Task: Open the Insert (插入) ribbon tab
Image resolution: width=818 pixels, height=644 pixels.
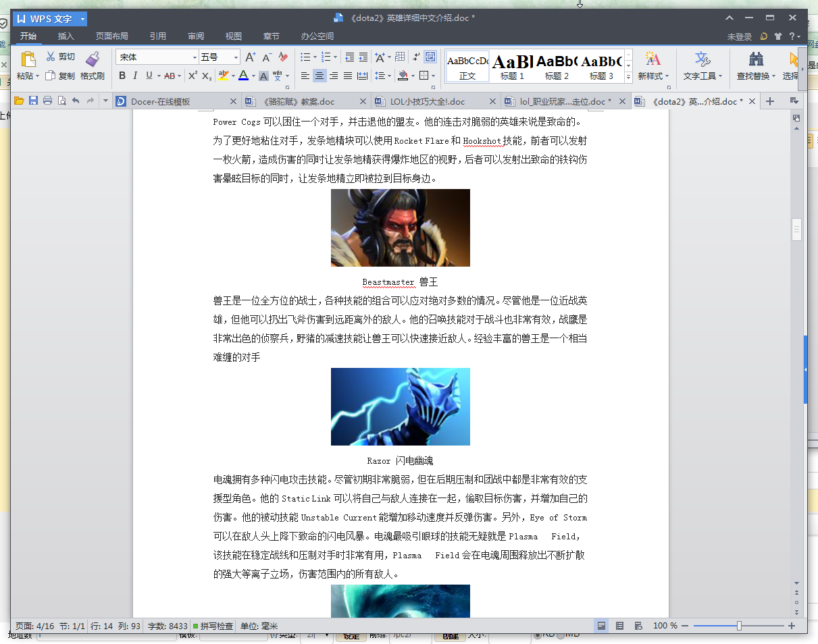Action: (x=66, y=36)
